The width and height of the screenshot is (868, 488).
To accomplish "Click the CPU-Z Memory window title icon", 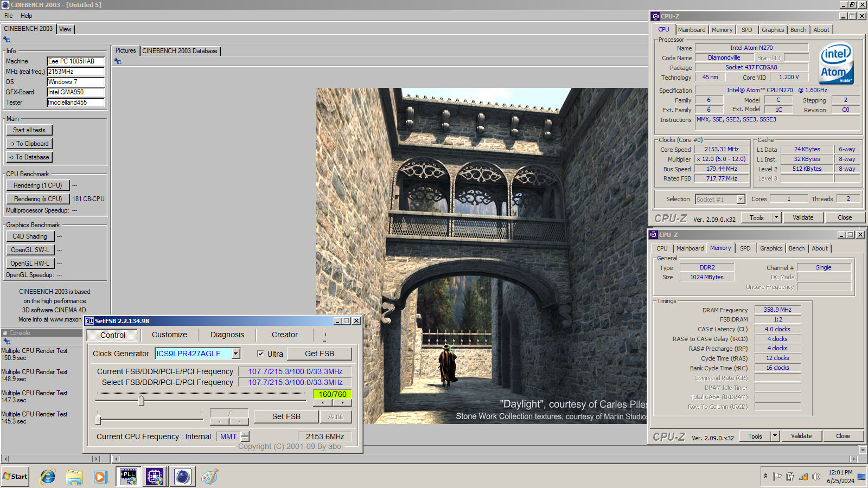I will pos(653,235).
